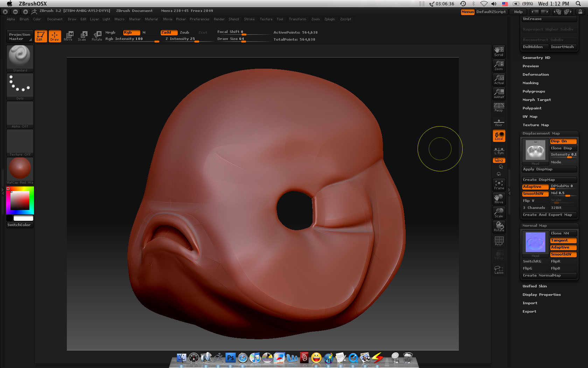The image size is (588, 368).
Task: Expand the Polygroups section
Action: tap(533, 91)
